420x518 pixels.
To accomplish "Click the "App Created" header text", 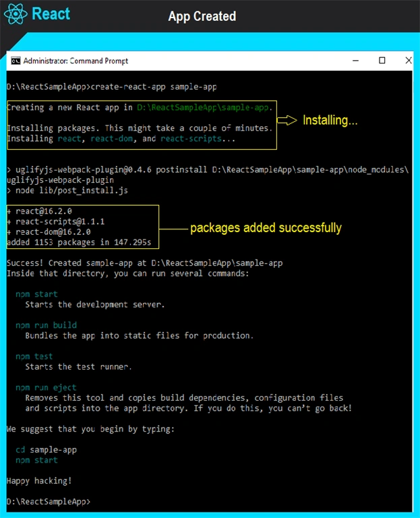I will click(202, 16).
